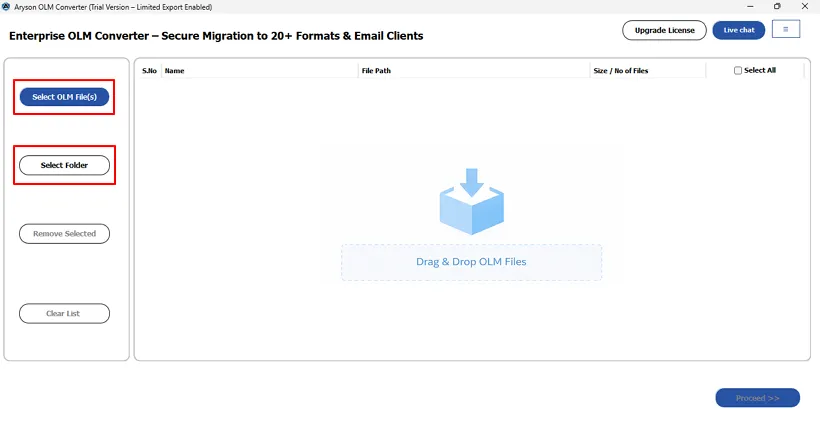
Task: Clear the file list with Clear List
Action: pos(64,313)
